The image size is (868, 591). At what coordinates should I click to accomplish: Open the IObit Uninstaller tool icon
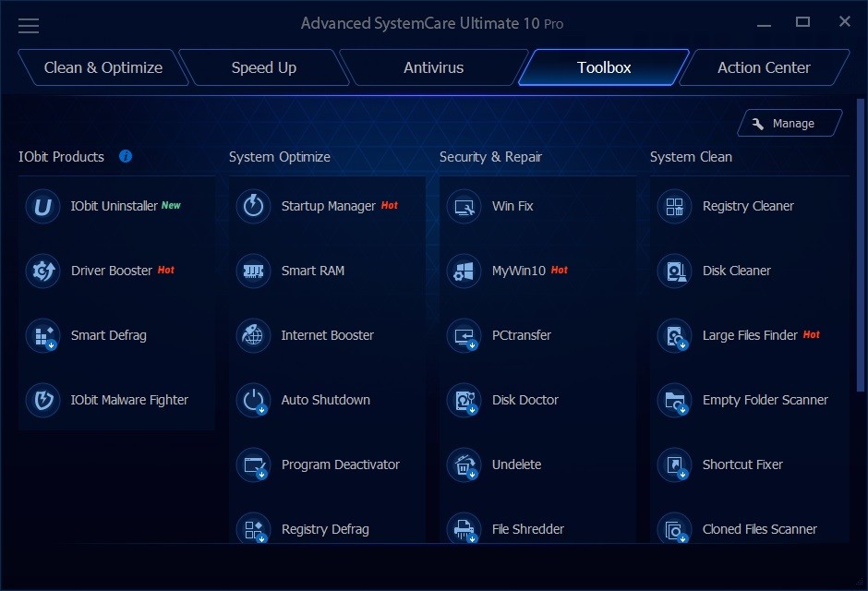tap(42, 207)
